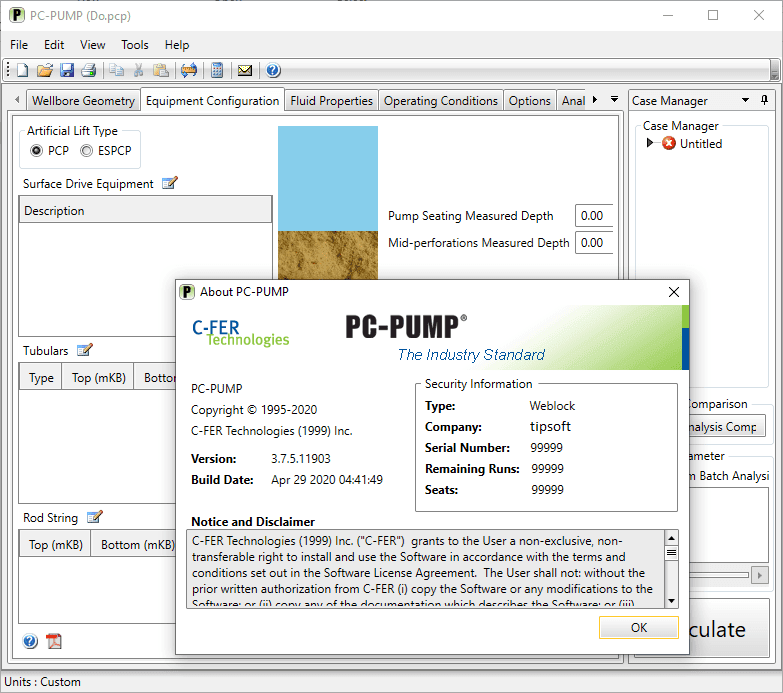Open help icon at bottom left
The image size is (783, 693).
coord(30,641)
